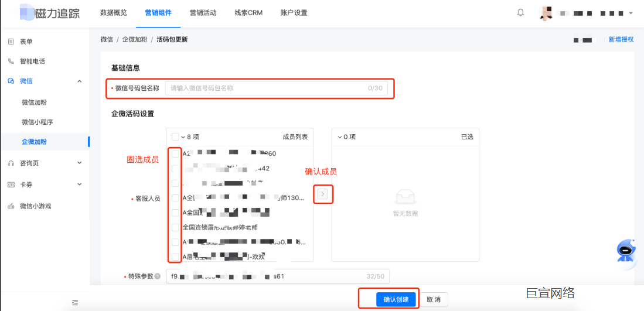Check the 全国连锁眉形定制婷婷老师 member
The width and height of the screenshot is (644, 311).
(175, 227)
